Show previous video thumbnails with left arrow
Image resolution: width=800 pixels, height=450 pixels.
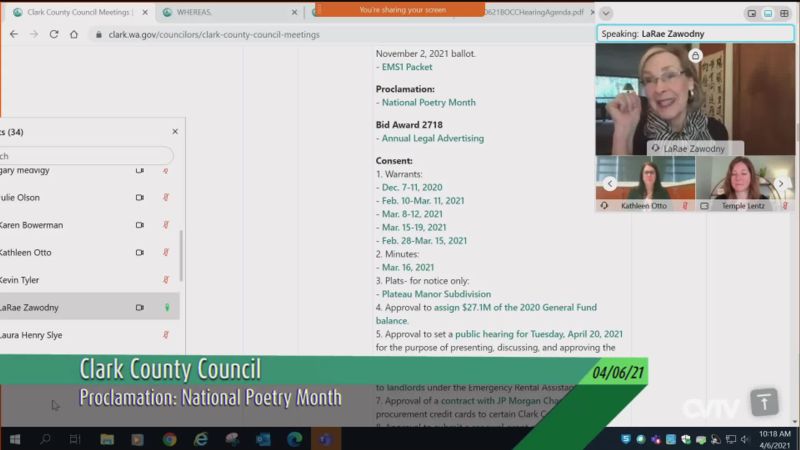(x=610, y=184)
